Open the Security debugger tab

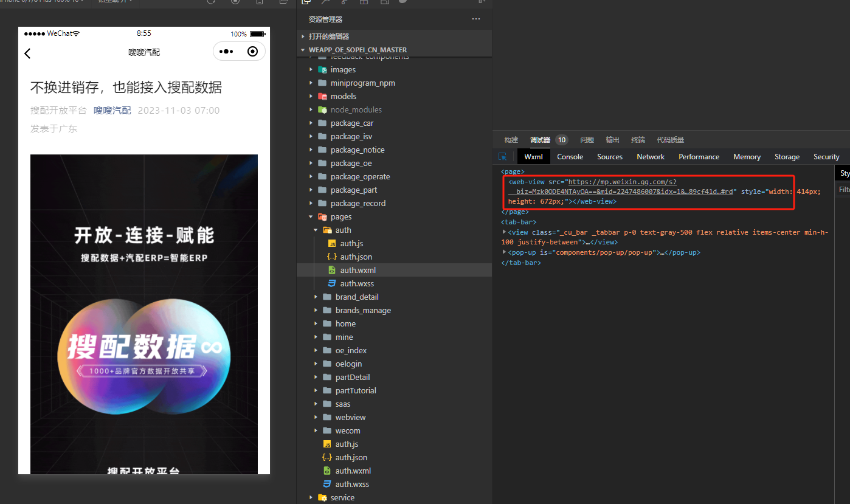click(x=827, y=157)
